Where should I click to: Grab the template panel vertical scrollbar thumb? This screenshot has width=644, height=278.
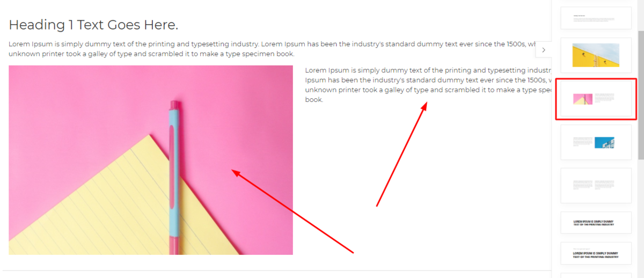641,95
